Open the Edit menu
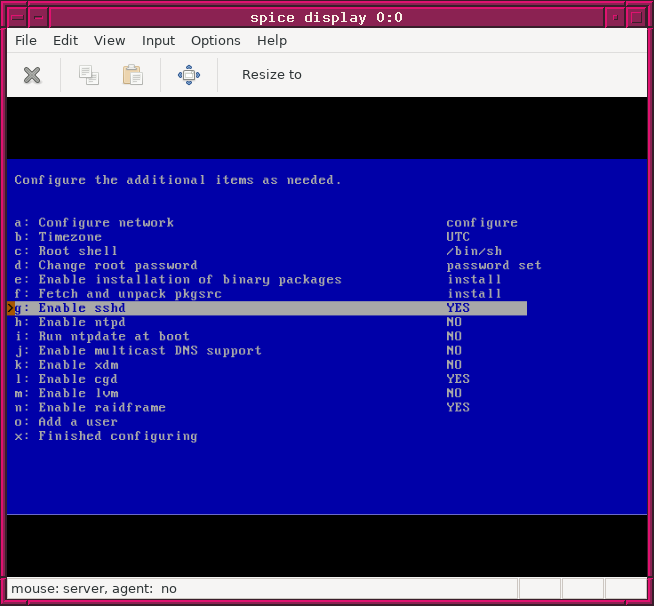654x606 pixels. tap(65, 41)
